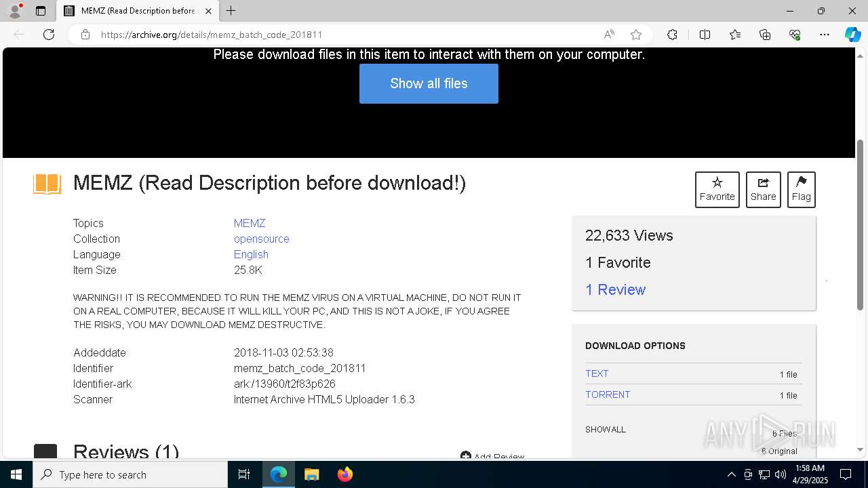Open the network tray icon

(764, 474)
